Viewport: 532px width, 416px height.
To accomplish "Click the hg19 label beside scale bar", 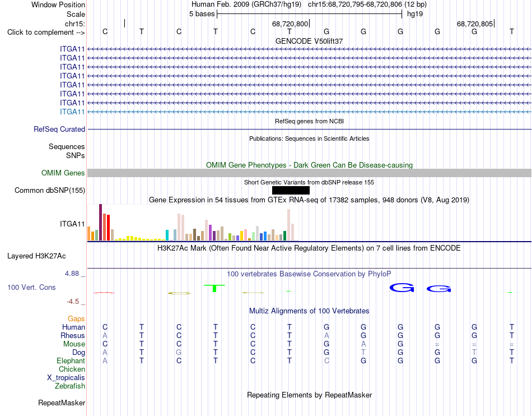I will coord(415,14).
